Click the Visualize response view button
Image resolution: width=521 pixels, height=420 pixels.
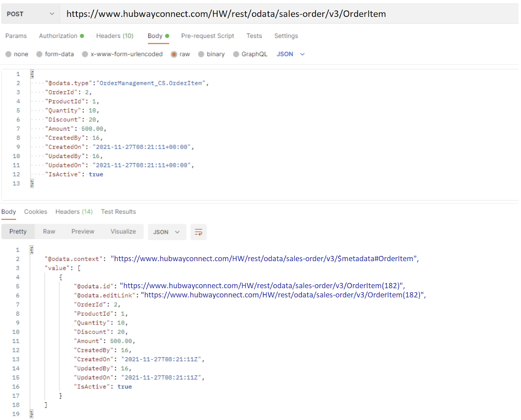tap(123, 231)
